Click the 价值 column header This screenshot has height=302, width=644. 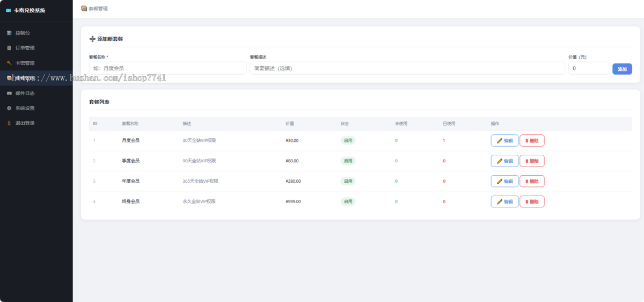290,124
